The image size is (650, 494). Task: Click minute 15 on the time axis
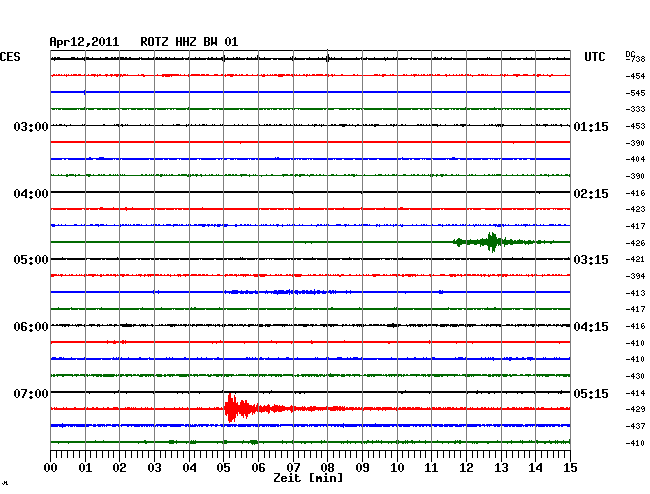[x=570, y=467]
